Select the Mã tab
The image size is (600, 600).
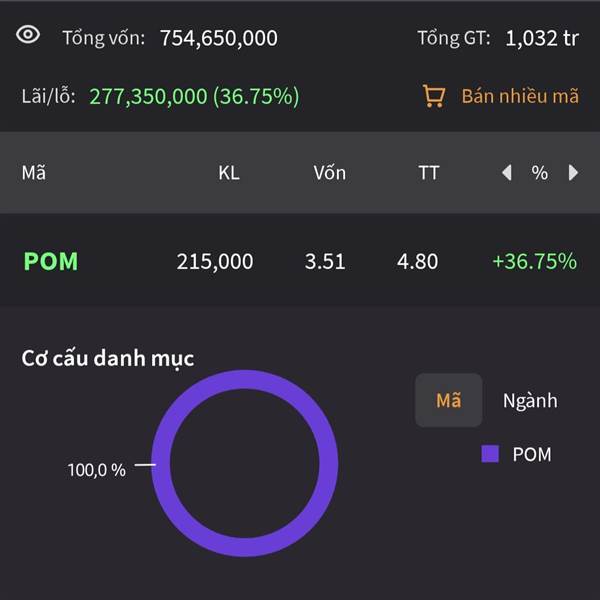[x=449, y=401]
